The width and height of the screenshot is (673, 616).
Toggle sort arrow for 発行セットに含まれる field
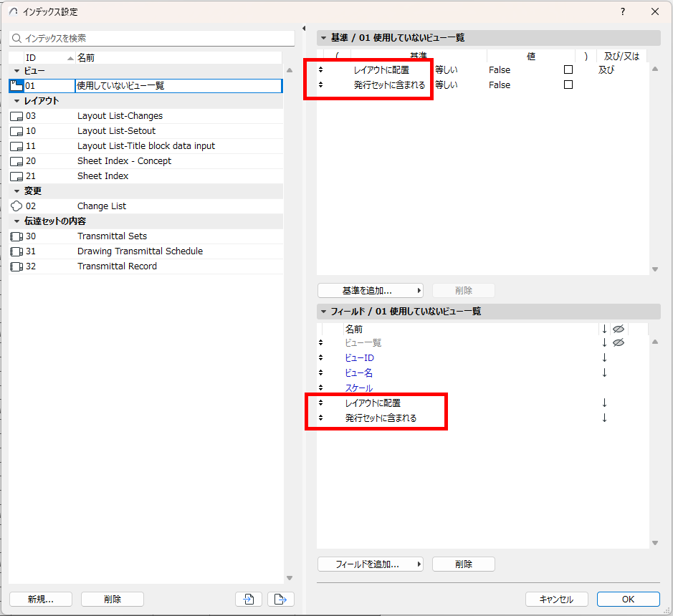604,418
